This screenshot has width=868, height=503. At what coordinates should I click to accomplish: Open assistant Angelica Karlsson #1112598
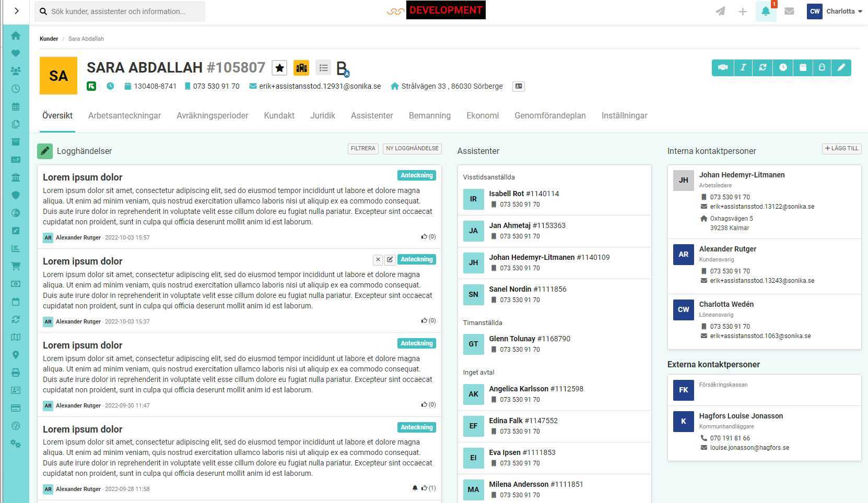(536, 389)
